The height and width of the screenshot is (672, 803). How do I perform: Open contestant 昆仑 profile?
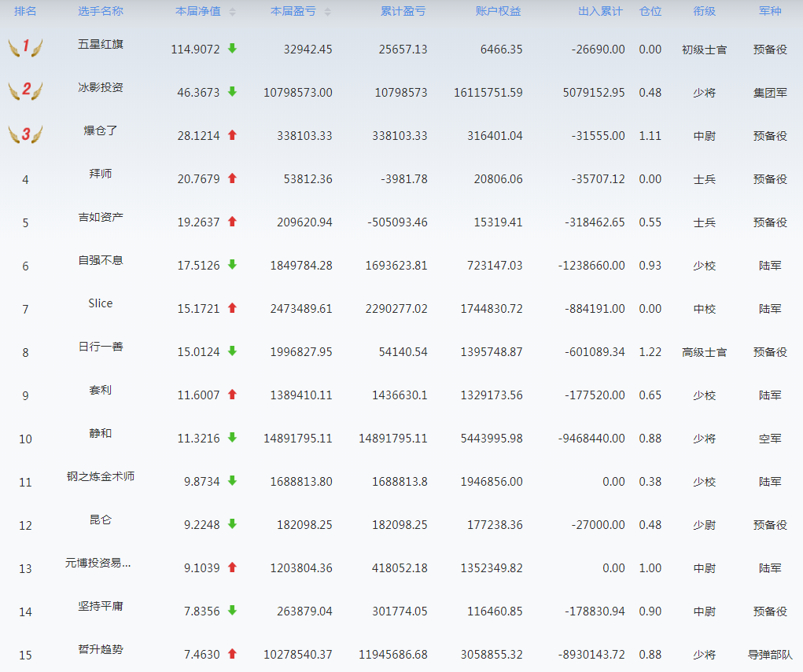coord(101,520)
